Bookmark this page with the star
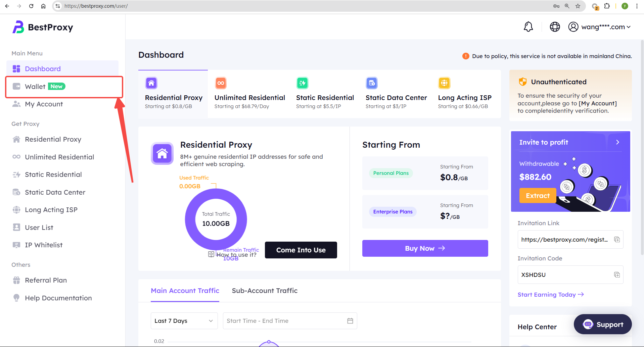Viewport: 644px width, 347px height. click(x=578, y=6)
